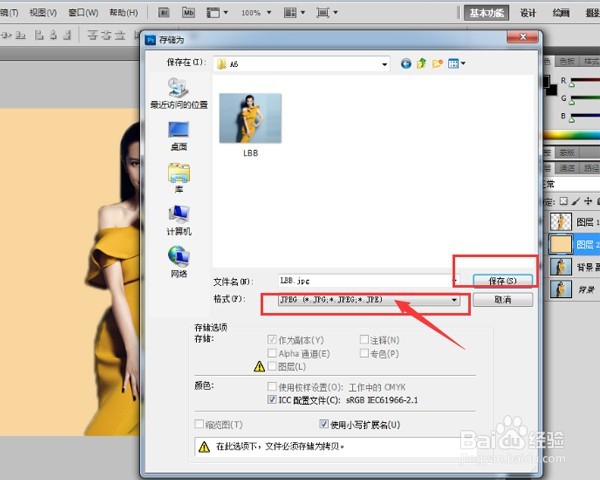600x480 pixels.
Task: Open the Recent Places shortcut (最近访问的位置)
Action: point(178,93)
